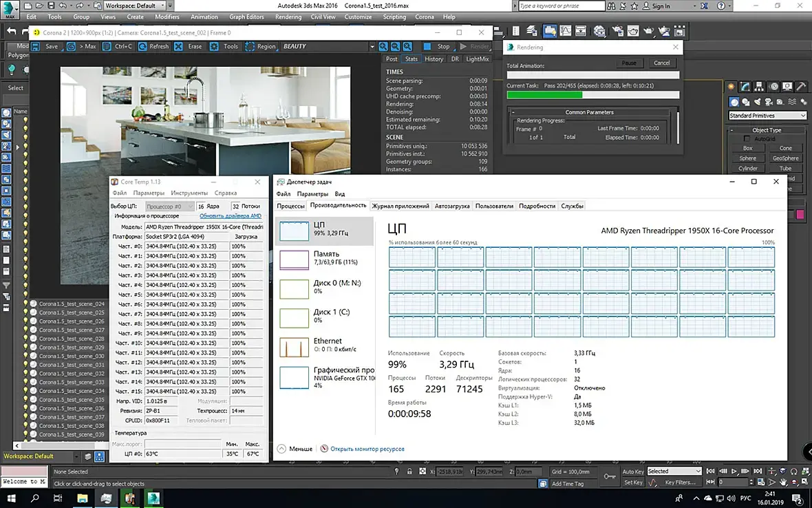812x508 pixels.
Task: Activate the Region render selection icon
Action: tap(248, 47)
